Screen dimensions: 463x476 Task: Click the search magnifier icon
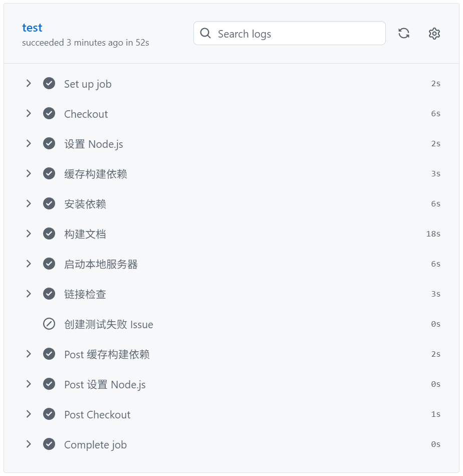(205, 33)
